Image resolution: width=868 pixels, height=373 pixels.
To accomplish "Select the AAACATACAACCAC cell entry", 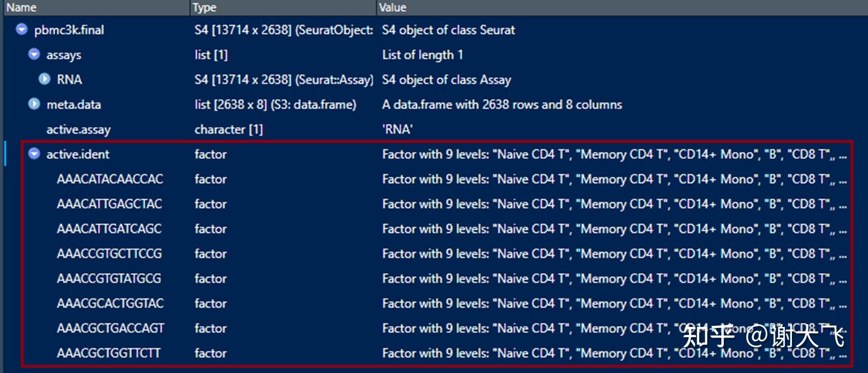I will (x=110, y=179).
